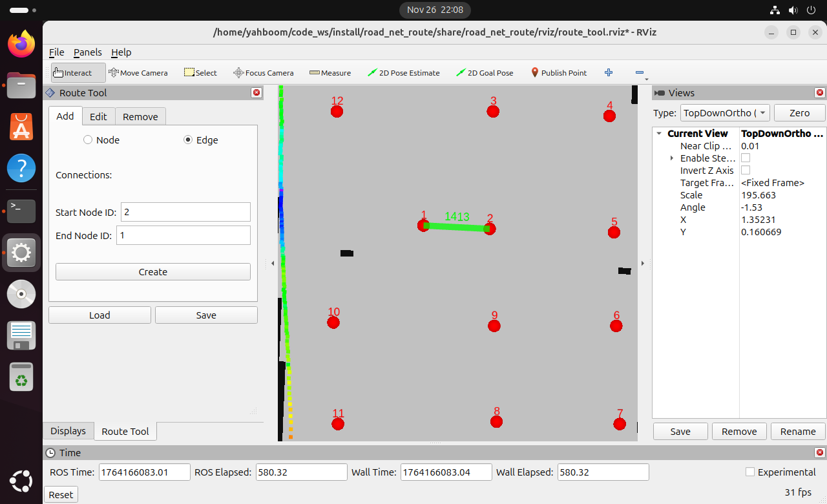Choose the Focus Camera tool

tap(264, 73)
